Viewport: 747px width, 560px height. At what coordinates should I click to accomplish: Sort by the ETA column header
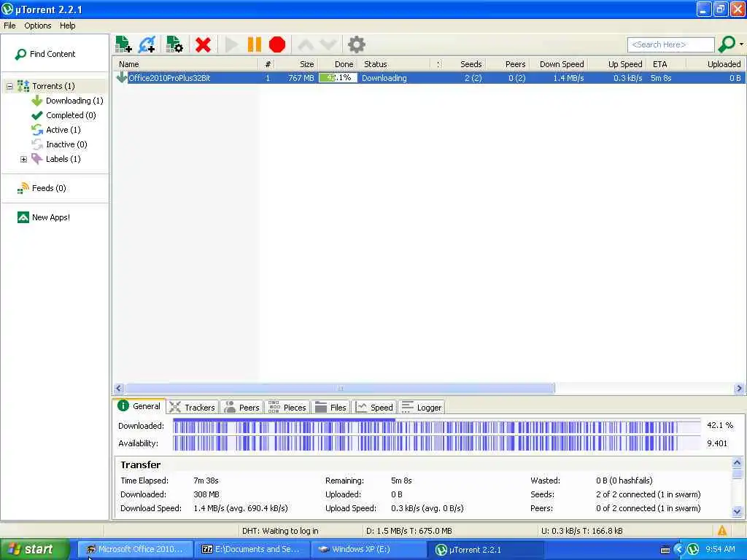[x=666, y=64]
